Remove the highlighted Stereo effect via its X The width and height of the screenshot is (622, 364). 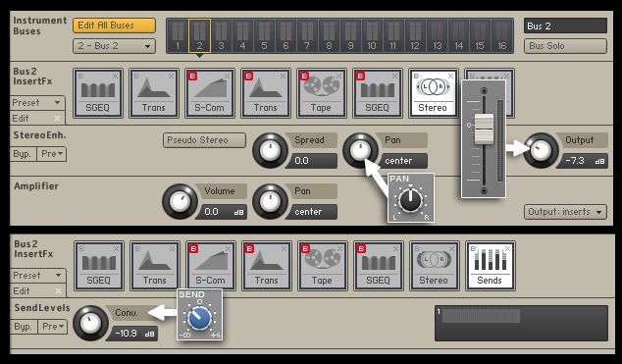(451, 76)
